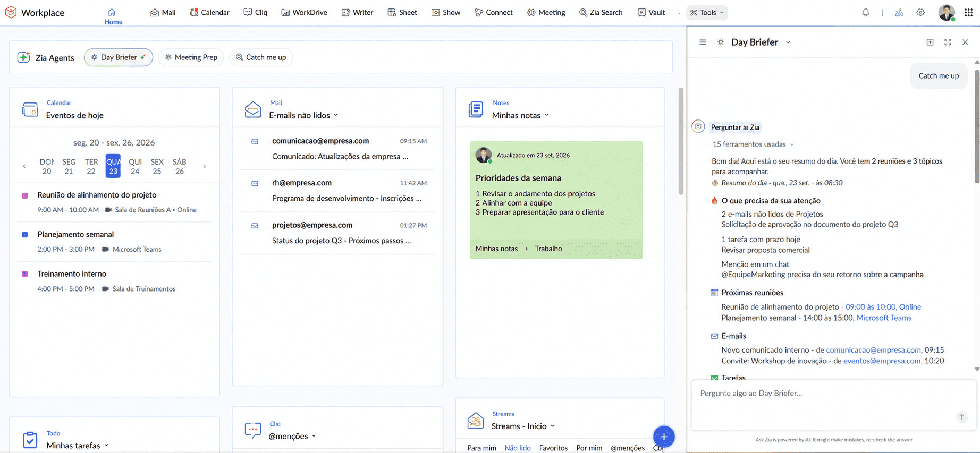980x453 pixels.
Task: Click the Notes widget icon
Action: click(x=476, y=109)
